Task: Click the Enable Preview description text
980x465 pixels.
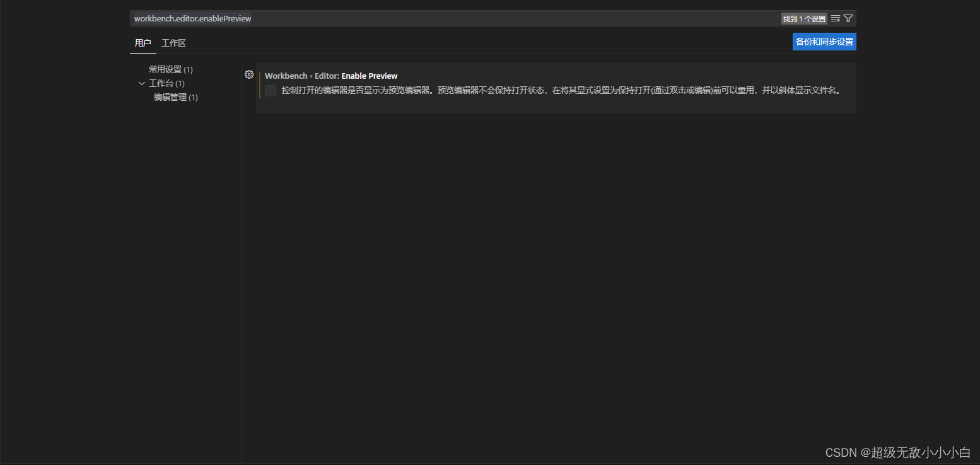Action: point(561,90)
